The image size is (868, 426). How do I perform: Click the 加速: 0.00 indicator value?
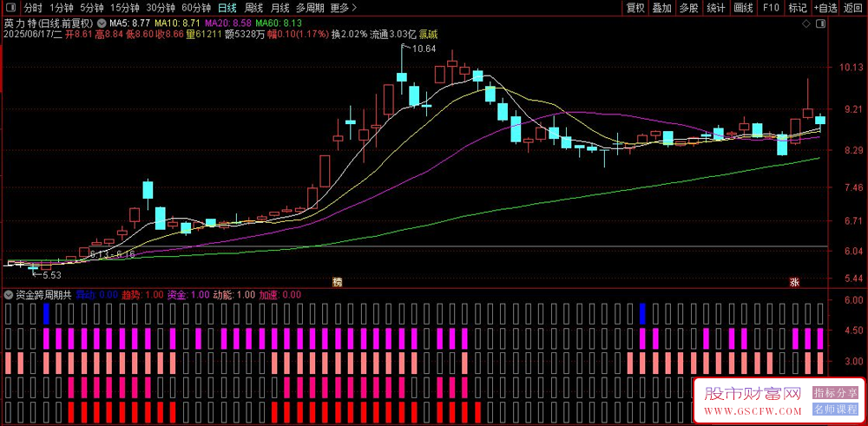tap(280, 295)
